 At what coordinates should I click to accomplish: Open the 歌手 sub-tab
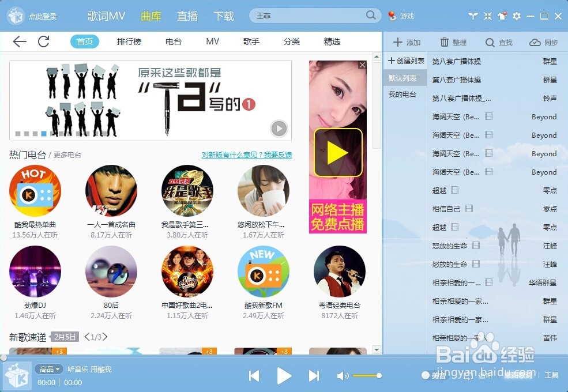[x=251, y=42]
